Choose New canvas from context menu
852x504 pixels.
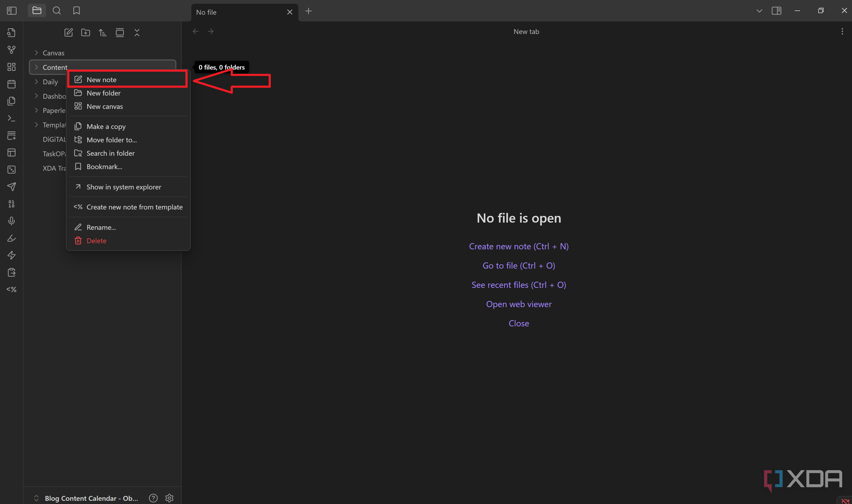[128, 106]
